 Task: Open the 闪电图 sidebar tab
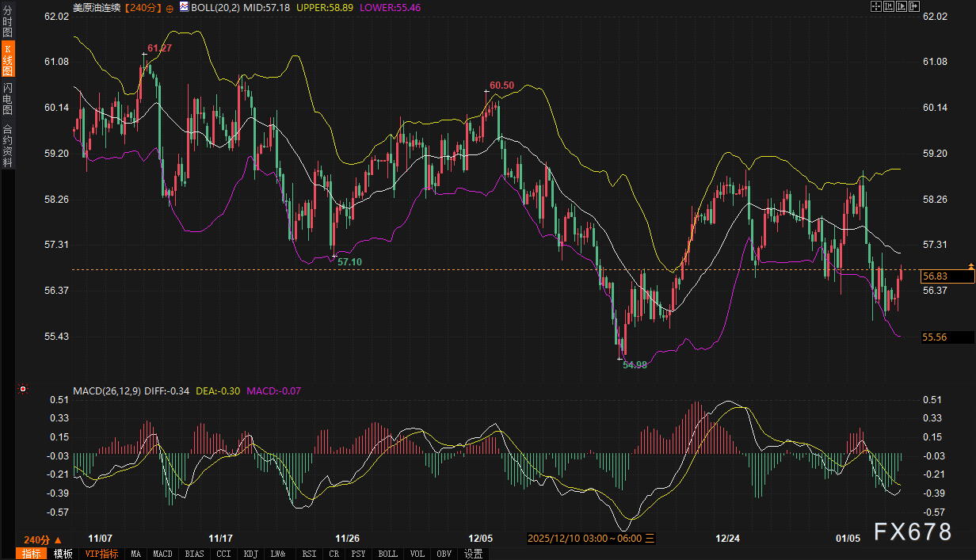coord(8,99)
